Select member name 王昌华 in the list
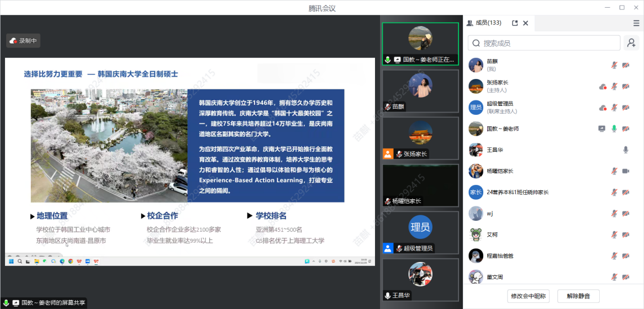644x309 pixels. (x=495, y=150)
